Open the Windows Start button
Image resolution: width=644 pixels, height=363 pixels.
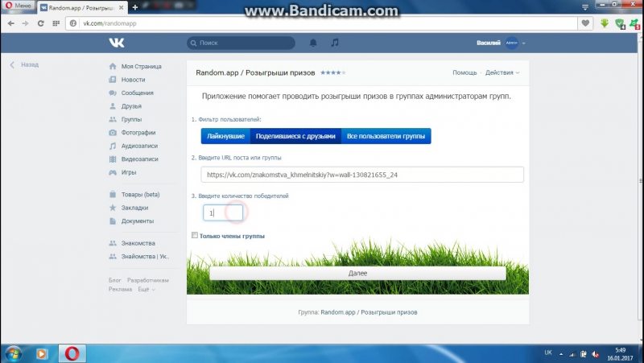(x=13, y=353)
